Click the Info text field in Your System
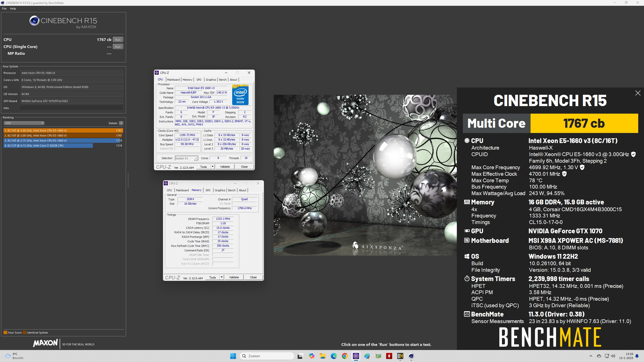 pyautogui.click(x=72, y=108)
